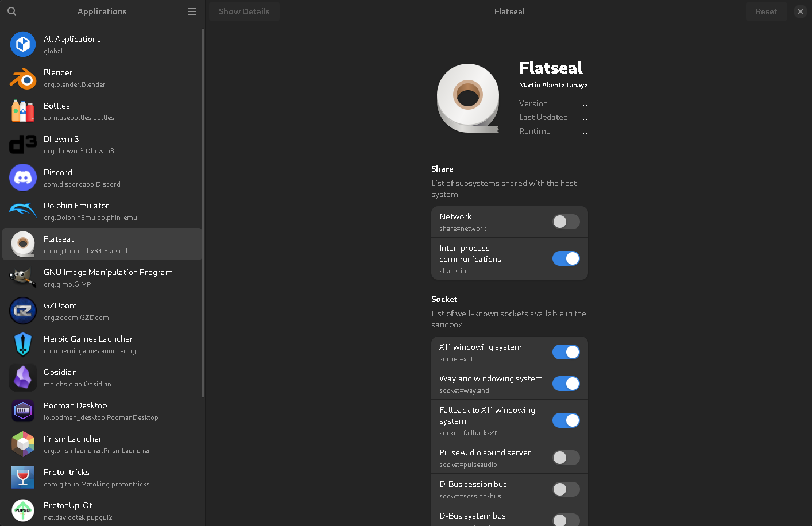The width and height of the screenshot is (812, 526).
Task: Enable PulseAudio sound server toggle
Action: click(566, 458)
